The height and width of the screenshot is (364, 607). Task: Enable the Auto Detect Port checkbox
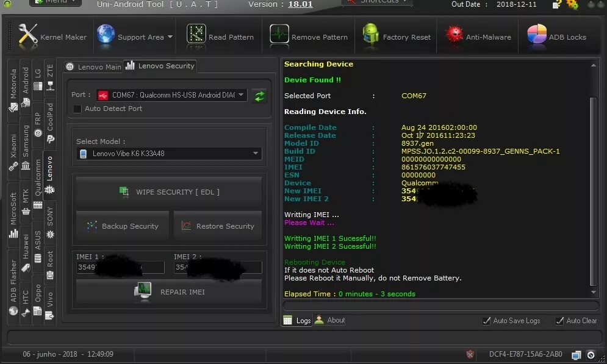pyautogui.click(x=77, y=109)
